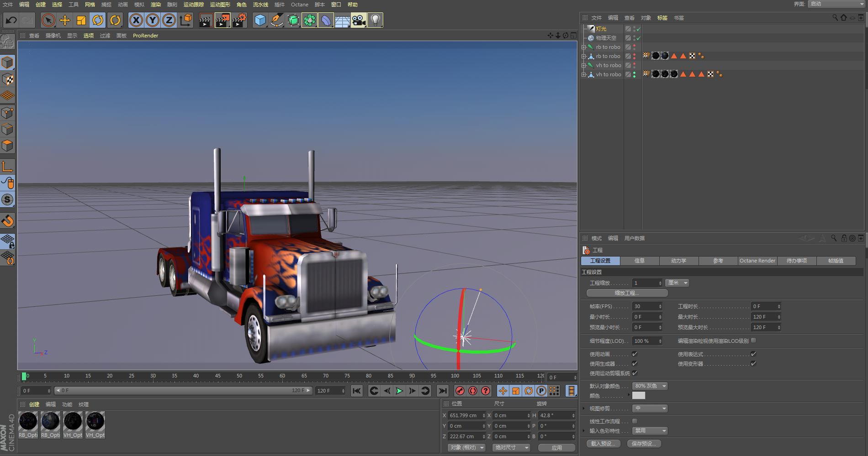868x456 pixels.
Task: Click the Camera object icon
Action: 359,20
